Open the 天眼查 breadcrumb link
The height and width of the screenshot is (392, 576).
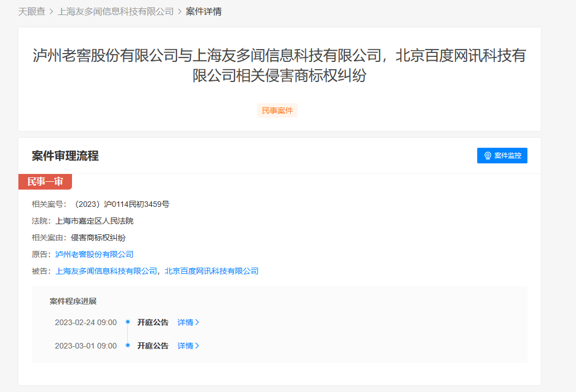32,12
